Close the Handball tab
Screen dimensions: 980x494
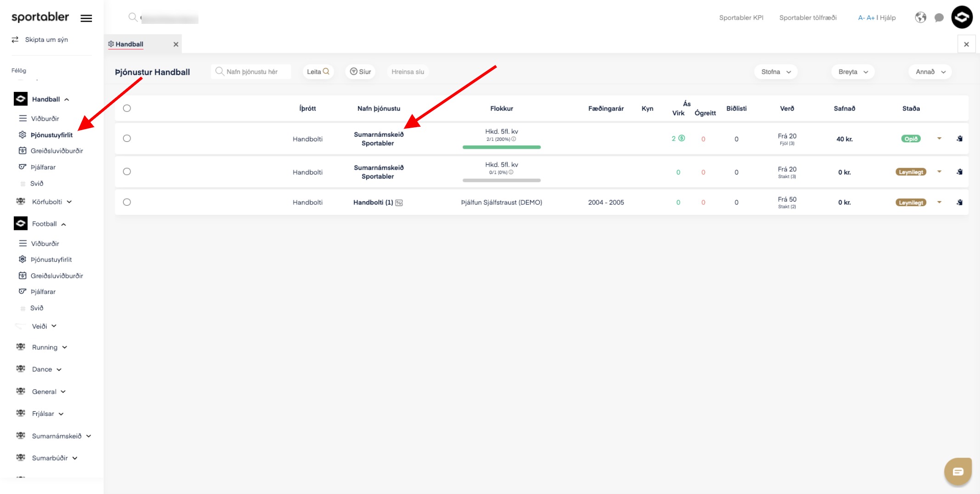click(x=176, y=44)
